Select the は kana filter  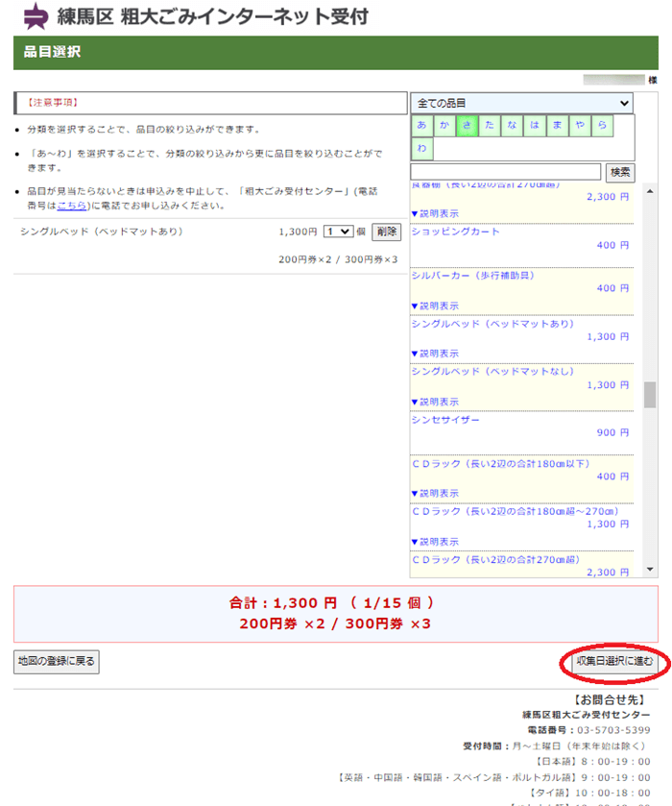point(535,126)
